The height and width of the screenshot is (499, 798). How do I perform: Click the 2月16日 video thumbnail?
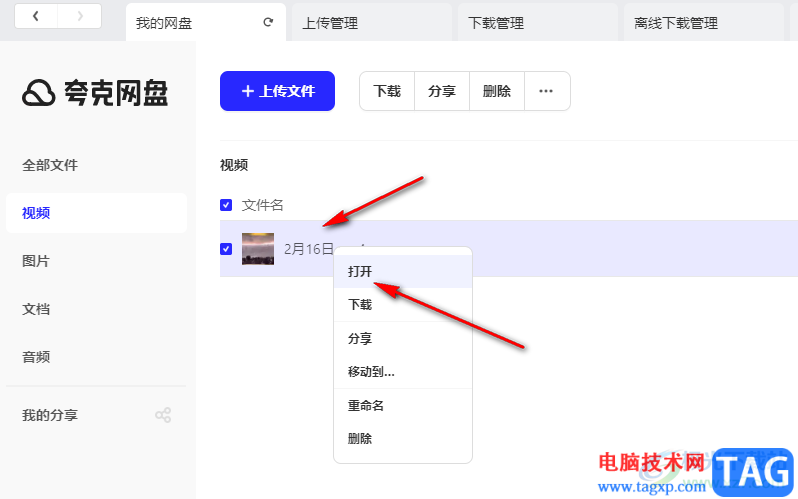pyautogui.click(x=258, y=249)
